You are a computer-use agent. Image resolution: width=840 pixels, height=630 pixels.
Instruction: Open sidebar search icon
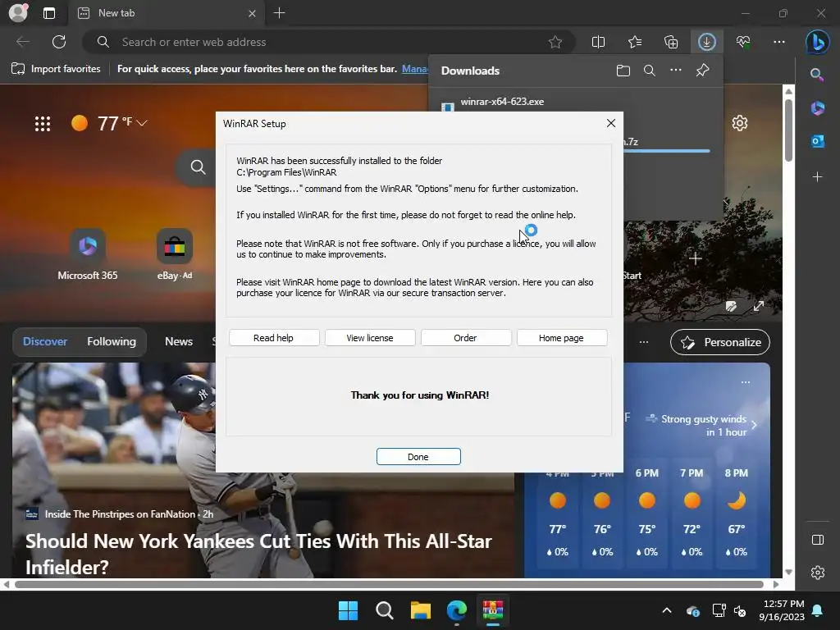[817, 75]
